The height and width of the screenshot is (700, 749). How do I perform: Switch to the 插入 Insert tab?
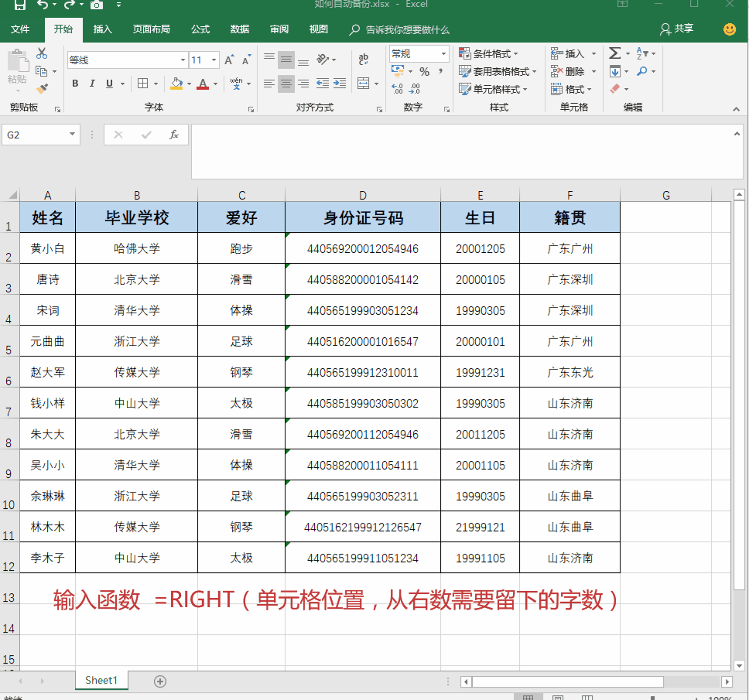tap(102, 29)
